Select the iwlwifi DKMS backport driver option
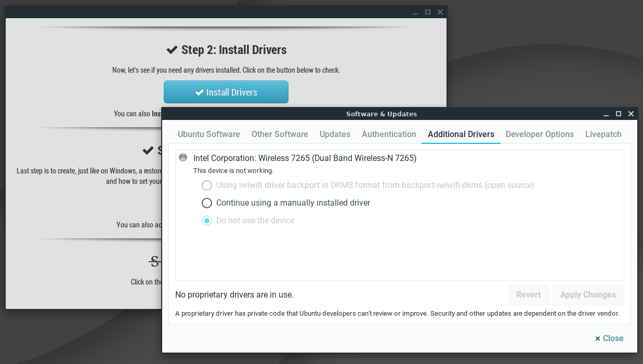 [368, 185]
